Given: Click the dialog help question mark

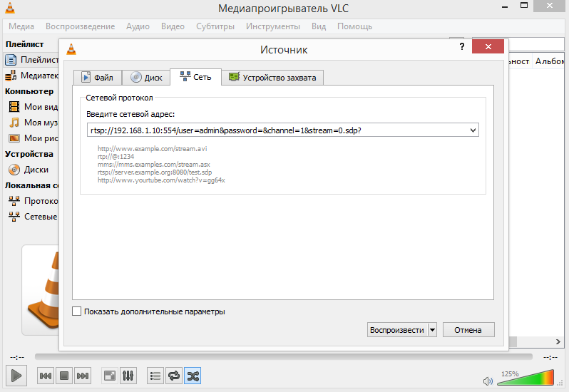Looking at the screenshot, I should tap(461, 46).
